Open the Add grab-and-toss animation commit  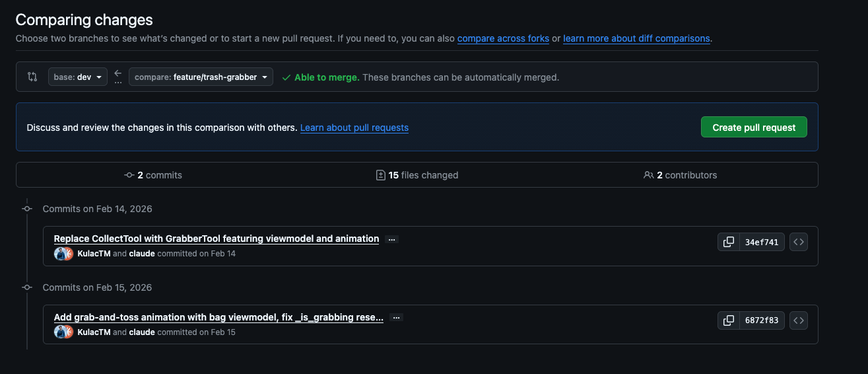(x=218, y=317)
